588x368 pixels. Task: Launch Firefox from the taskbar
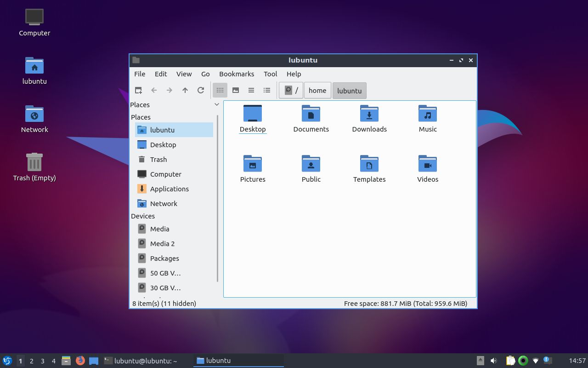click(80, 361)
